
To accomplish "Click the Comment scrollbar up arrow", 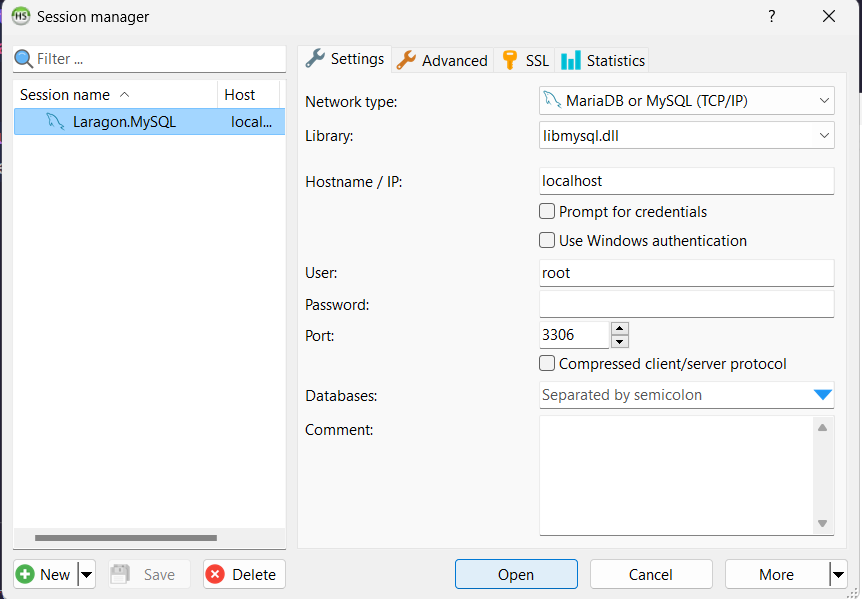I will click(822, 428).
